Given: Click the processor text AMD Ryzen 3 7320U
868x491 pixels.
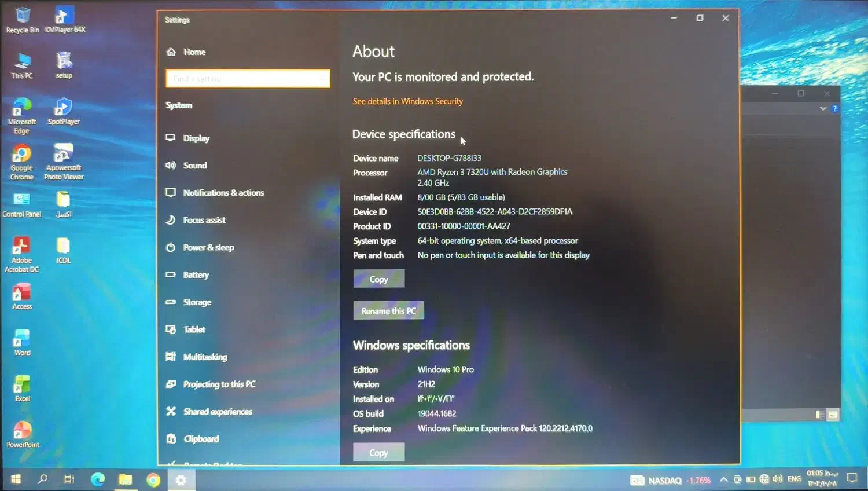Looking at the screenshot, I should tap(492, 177).
